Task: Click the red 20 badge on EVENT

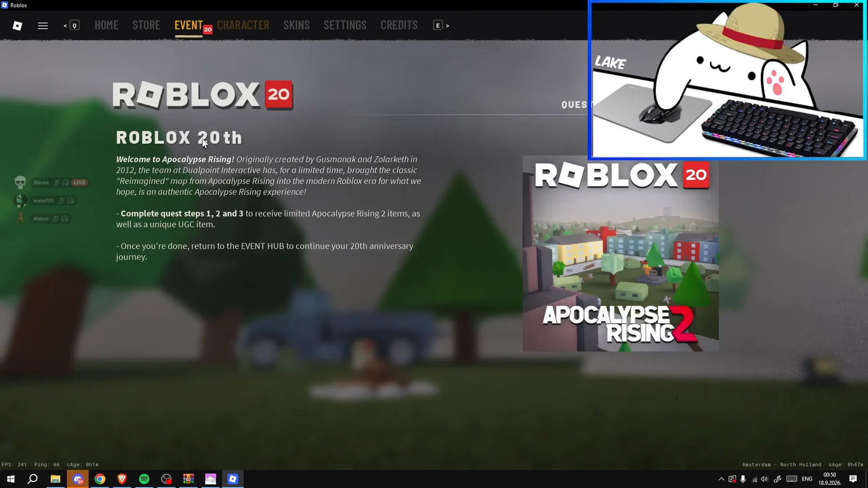Action: coord(208,30)
